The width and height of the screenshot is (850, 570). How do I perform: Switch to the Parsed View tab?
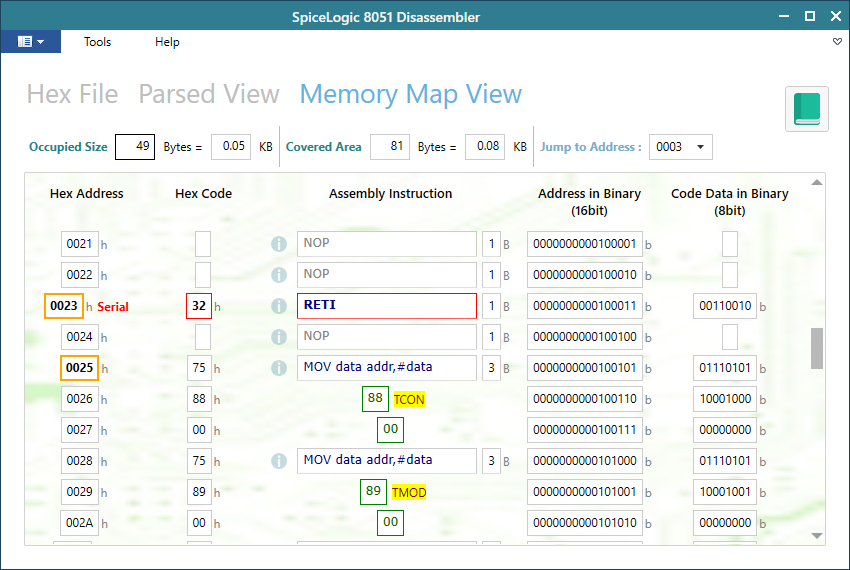coord(209,94)
